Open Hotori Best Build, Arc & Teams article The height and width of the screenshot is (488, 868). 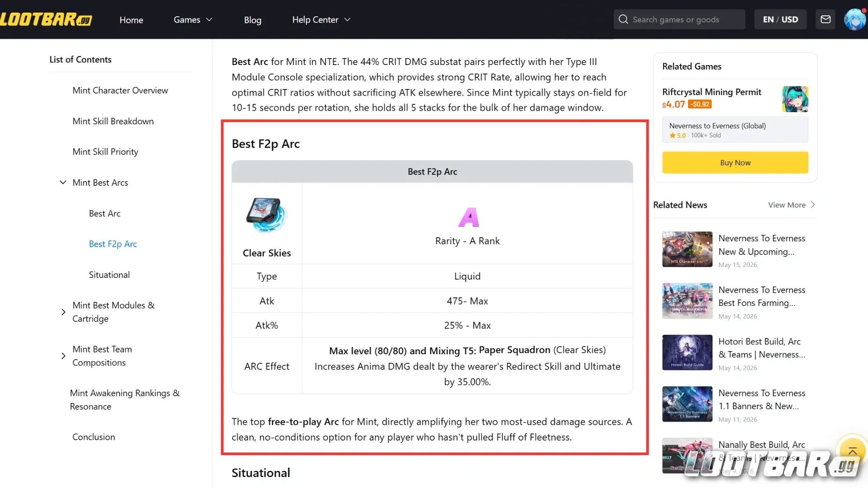pyautogui.click(x=762, y=348)
